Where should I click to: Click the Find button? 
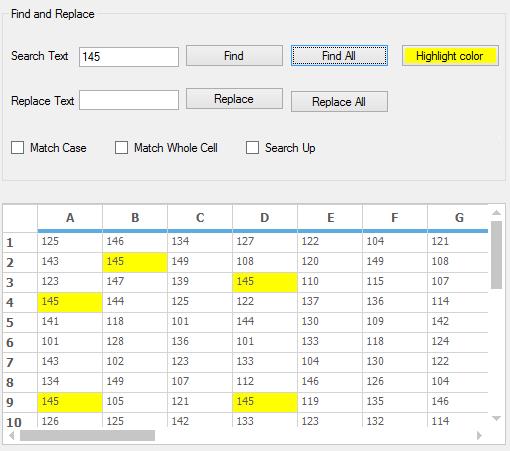click(x=234, y=56)
